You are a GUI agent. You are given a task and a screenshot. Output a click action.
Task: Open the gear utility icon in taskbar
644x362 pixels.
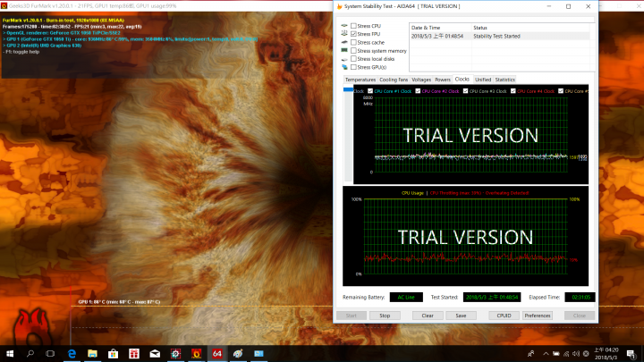176,353
